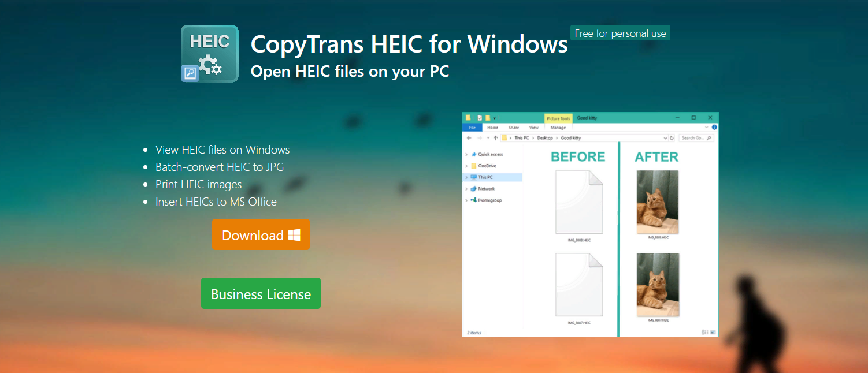The height and width of the screenshot is (373, 868).
Task: Expand the Quick access tree node
Action: [467, 154]
